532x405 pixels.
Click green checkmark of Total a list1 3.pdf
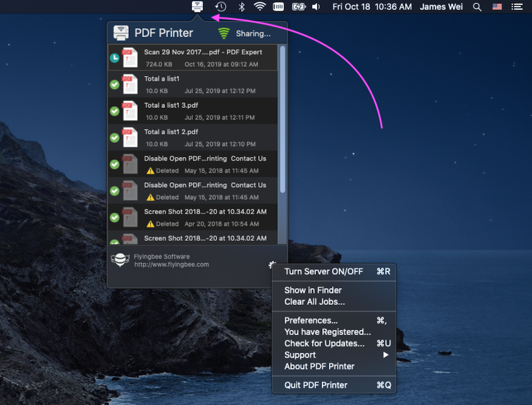(115, 111)
